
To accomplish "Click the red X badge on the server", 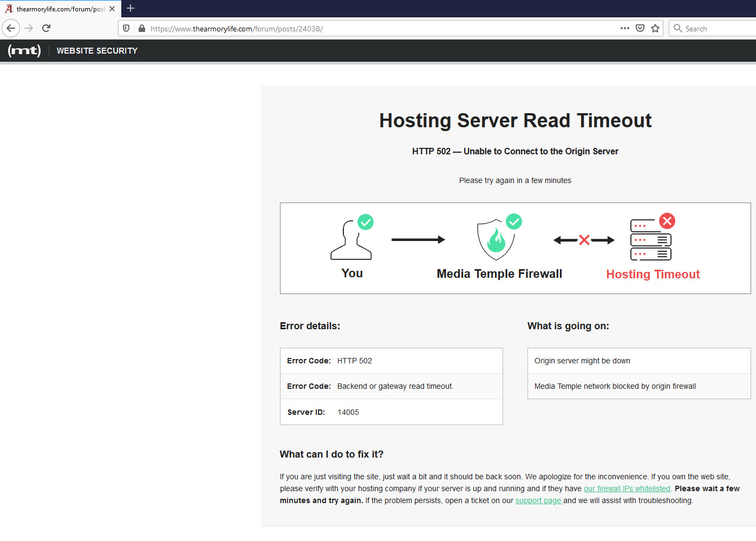I will point(667,221).
